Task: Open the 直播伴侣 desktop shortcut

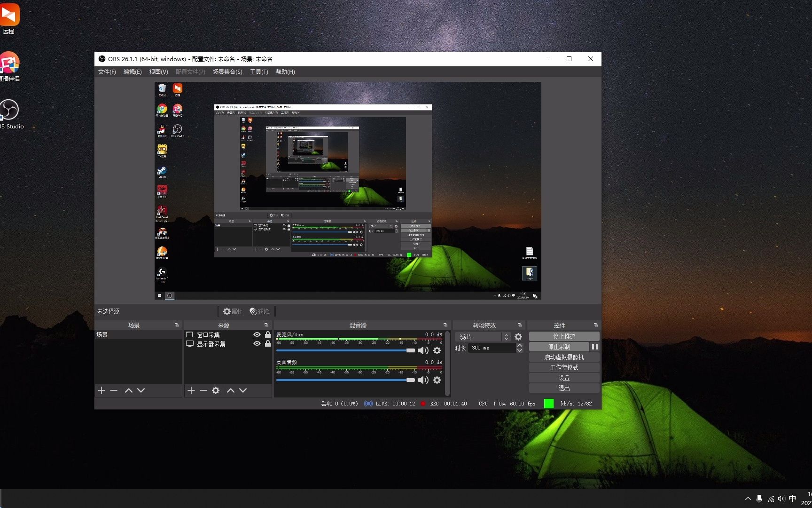Action: pyautogui.click(x=9, y=67)
